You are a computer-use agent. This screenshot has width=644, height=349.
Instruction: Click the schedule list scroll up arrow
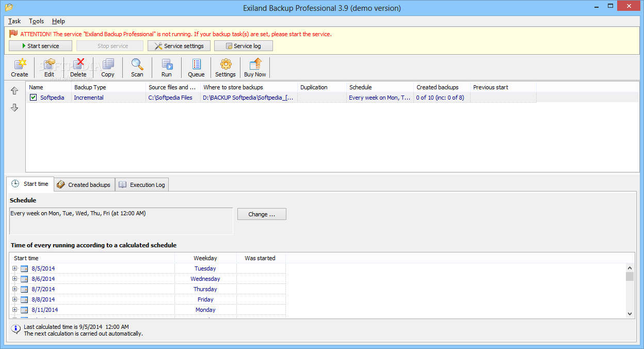[630, 267]
